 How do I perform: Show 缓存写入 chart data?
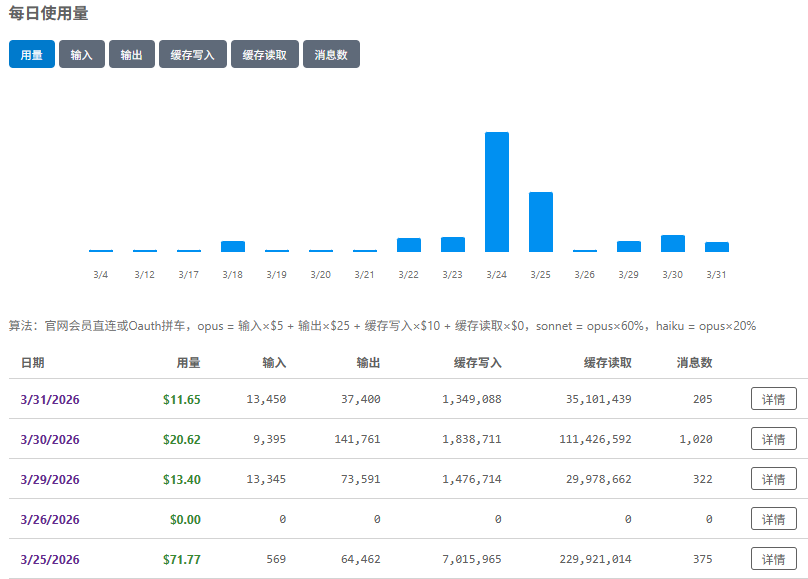193,54
